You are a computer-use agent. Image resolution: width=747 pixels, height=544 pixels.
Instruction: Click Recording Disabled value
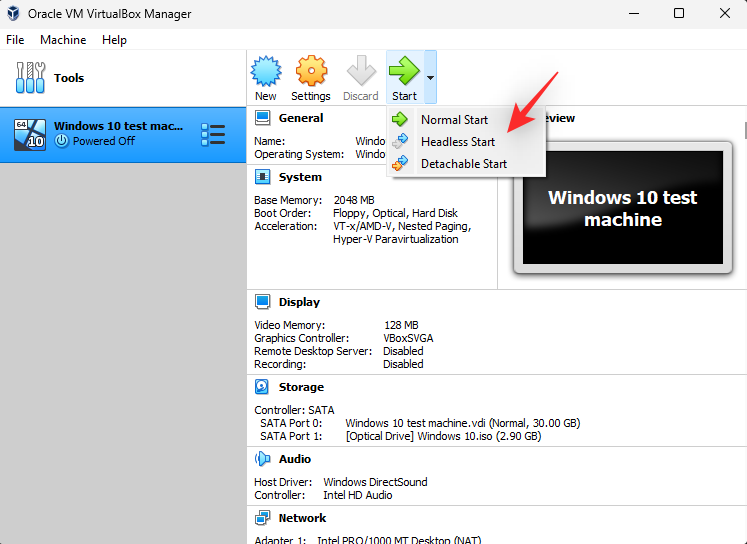[403, 364]
